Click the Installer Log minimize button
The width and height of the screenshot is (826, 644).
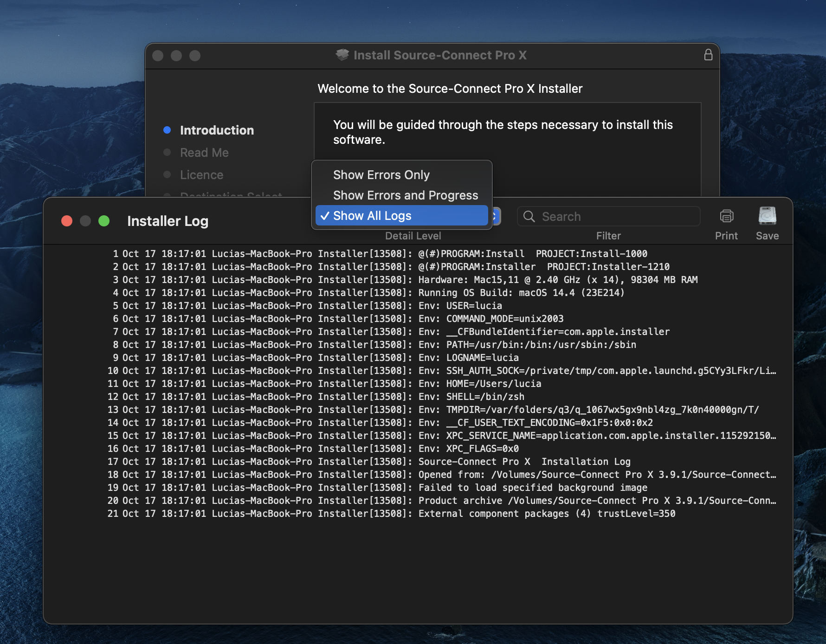click(x=85, y=221)
